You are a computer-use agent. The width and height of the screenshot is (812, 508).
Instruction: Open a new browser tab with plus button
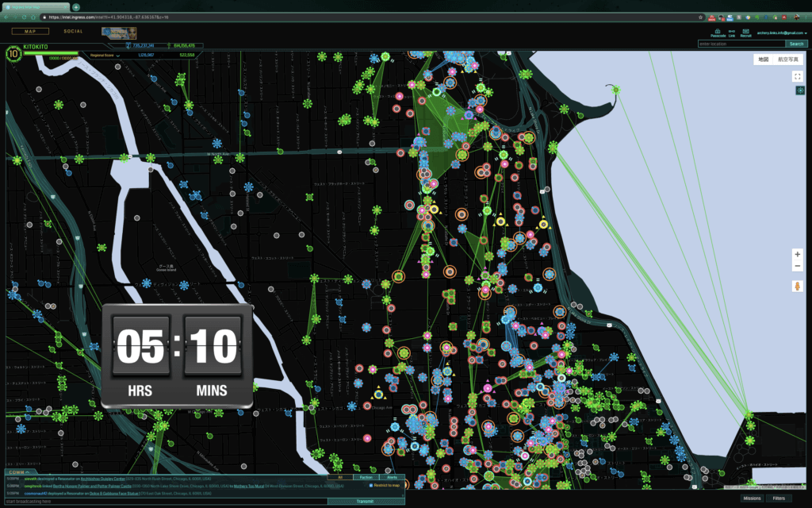click(x=76, y=6)
